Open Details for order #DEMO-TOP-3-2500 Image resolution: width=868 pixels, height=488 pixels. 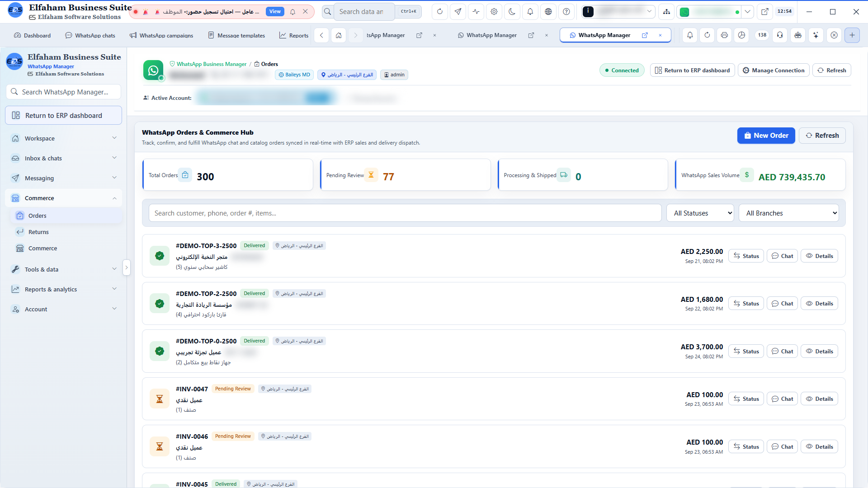[819, 256]
